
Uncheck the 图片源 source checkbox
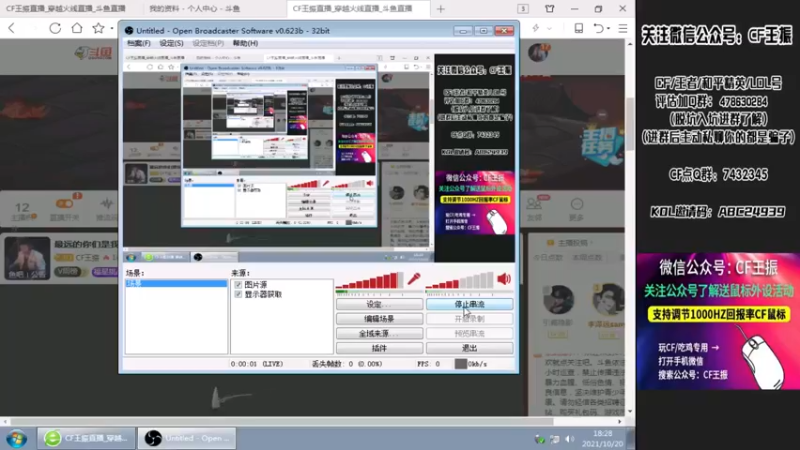click(238, 285)
